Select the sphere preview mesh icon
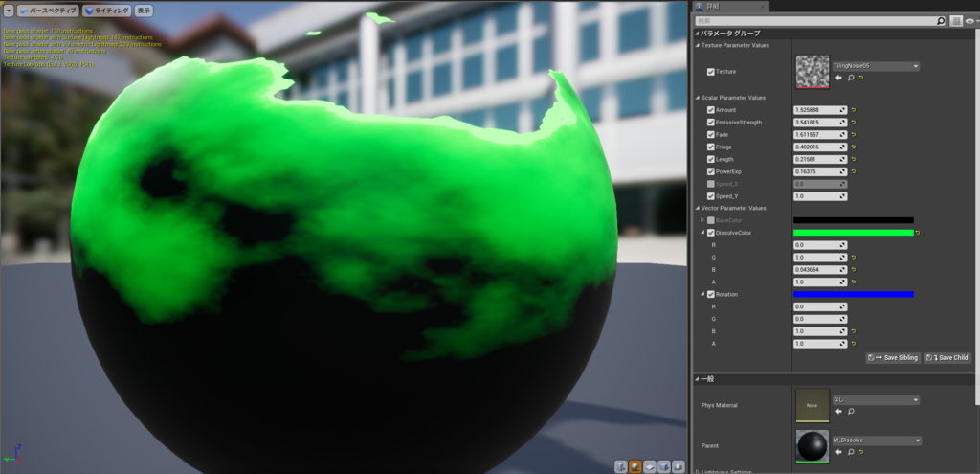The height and width of the screenshot is (474, 980). (x=635, y=466)
